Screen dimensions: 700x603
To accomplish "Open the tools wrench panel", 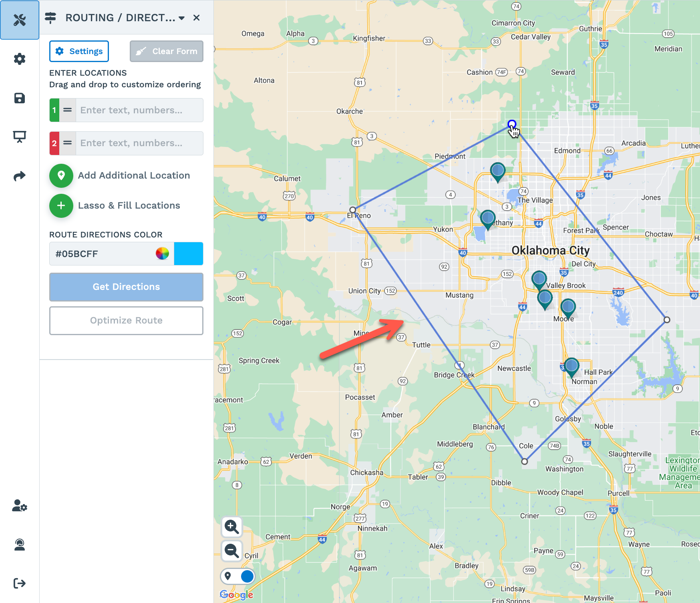I will point(20,20).
